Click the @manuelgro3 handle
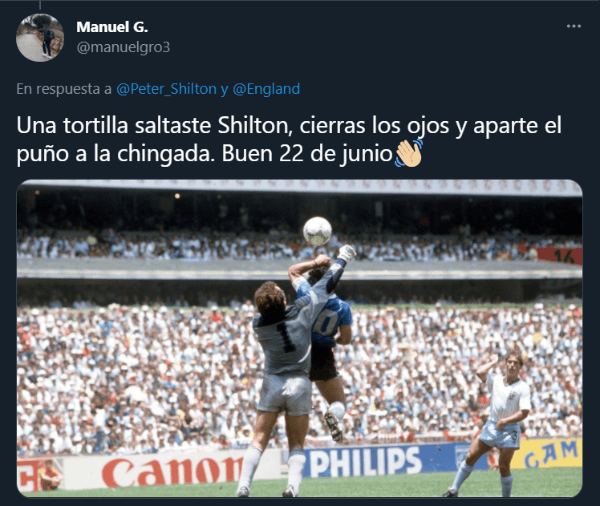Image resolution: width=600 pixels, height=506 pixels. coord(123,47)
